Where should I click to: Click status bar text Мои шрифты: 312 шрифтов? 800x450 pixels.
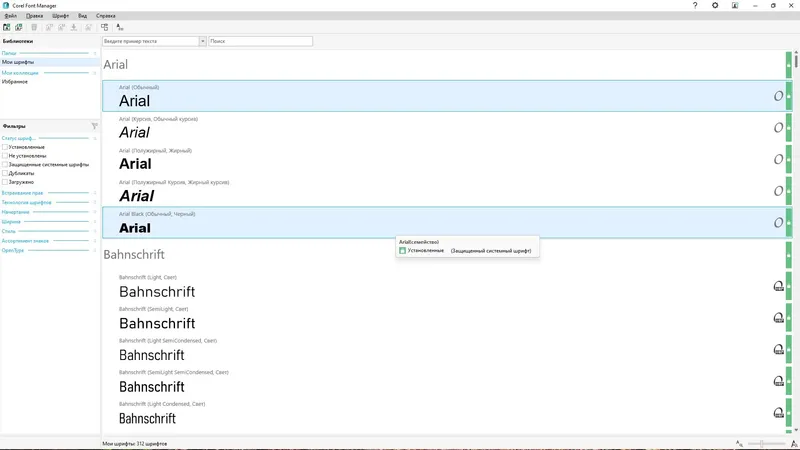[x=135, y=444]
